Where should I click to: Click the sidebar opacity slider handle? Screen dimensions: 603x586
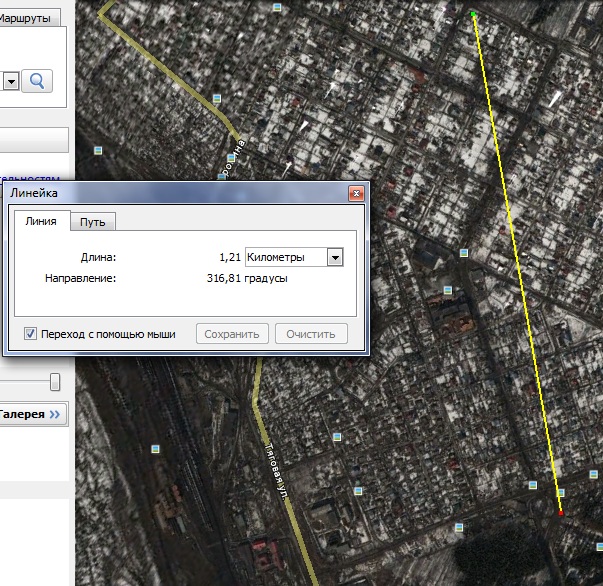[55, 382]
